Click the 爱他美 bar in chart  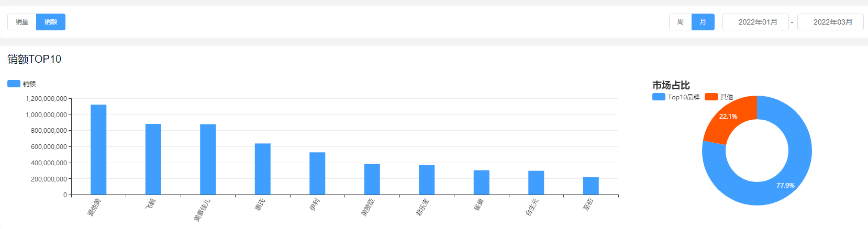(98, 150)
